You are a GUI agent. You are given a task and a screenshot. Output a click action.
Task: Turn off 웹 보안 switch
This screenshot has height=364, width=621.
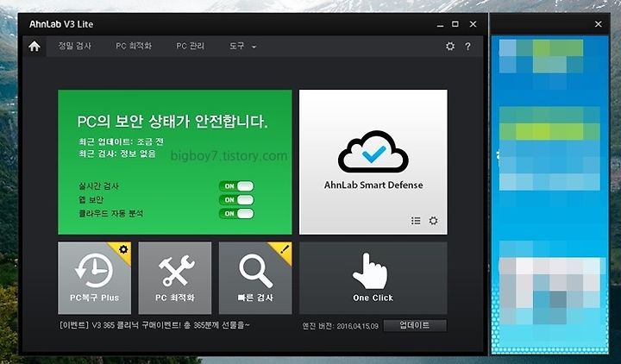(236, 200)
